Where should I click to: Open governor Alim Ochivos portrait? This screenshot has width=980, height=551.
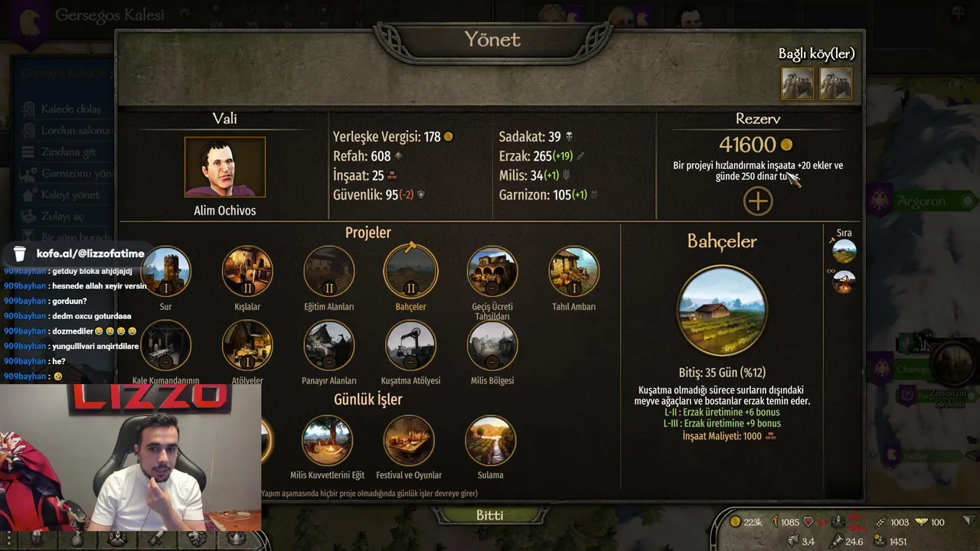pyautogui.click(x=225, y=167)
